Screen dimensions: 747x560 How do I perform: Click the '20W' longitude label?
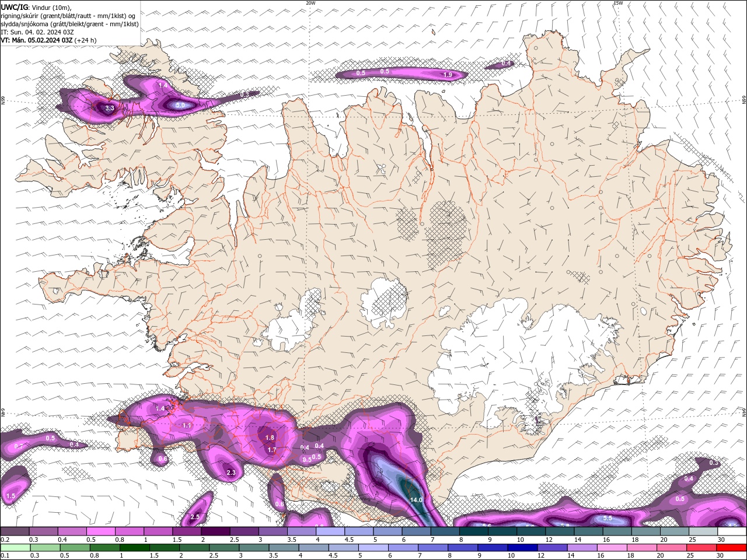coord(310,3)
